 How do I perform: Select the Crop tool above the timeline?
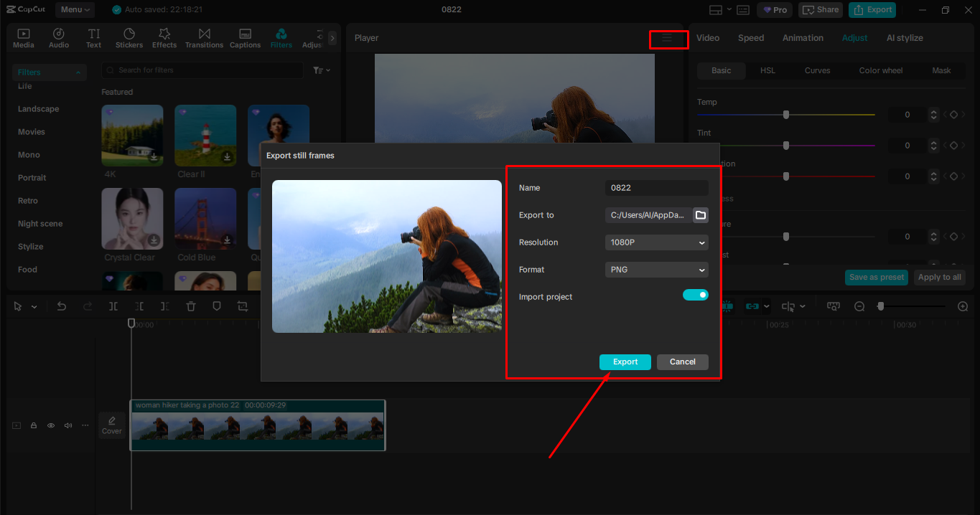pyautogui.click(x=243, y=306)
